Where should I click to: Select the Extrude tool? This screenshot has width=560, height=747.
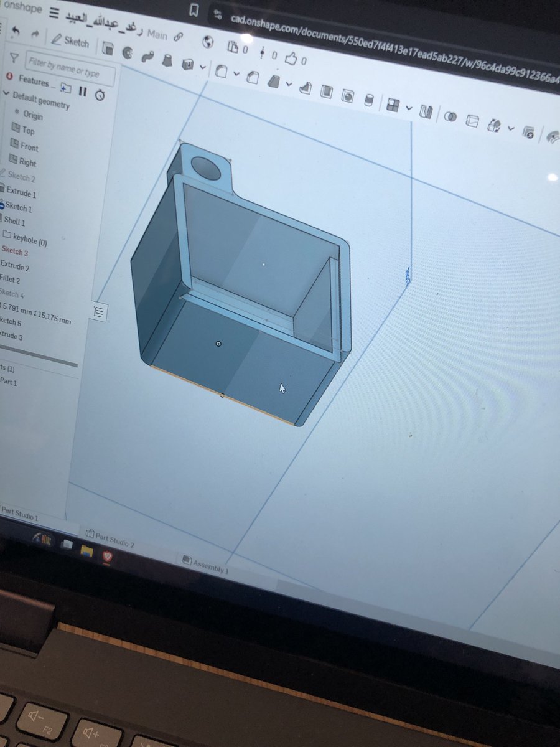pyautogui.click(x=108, y=48)
